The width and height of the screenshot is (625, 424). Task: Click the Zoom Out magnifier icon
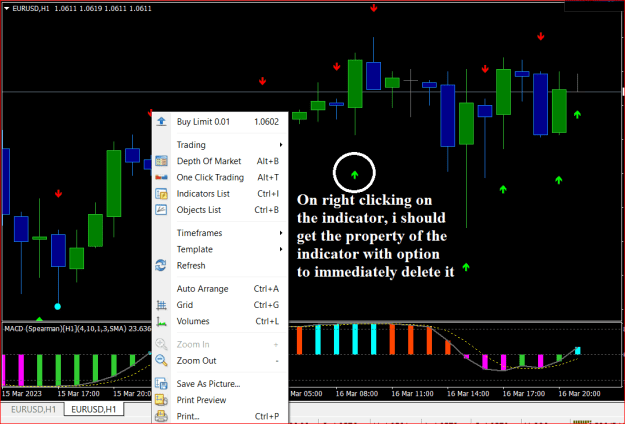tap(161, 360)
